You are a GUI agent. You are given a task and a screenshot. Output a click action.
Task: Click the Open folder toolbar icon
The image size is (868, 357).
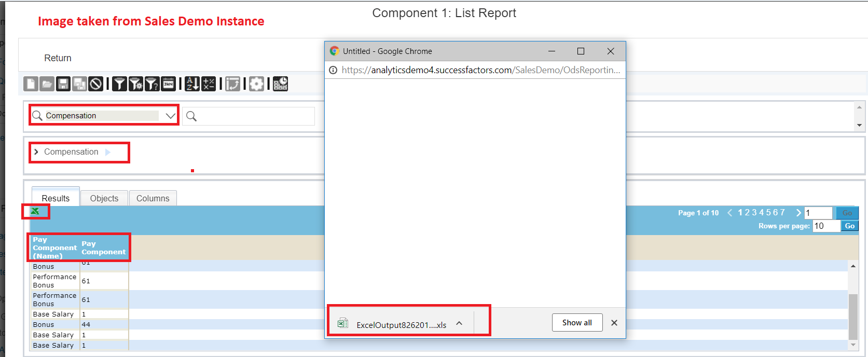(x=47, y=84)
